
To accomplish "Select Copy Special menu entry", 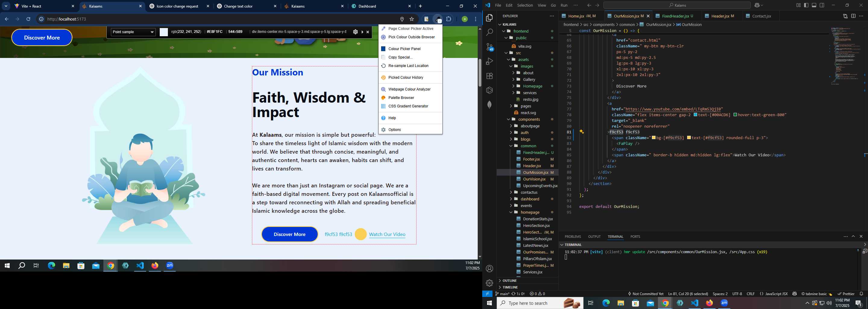I will point(410,57).
